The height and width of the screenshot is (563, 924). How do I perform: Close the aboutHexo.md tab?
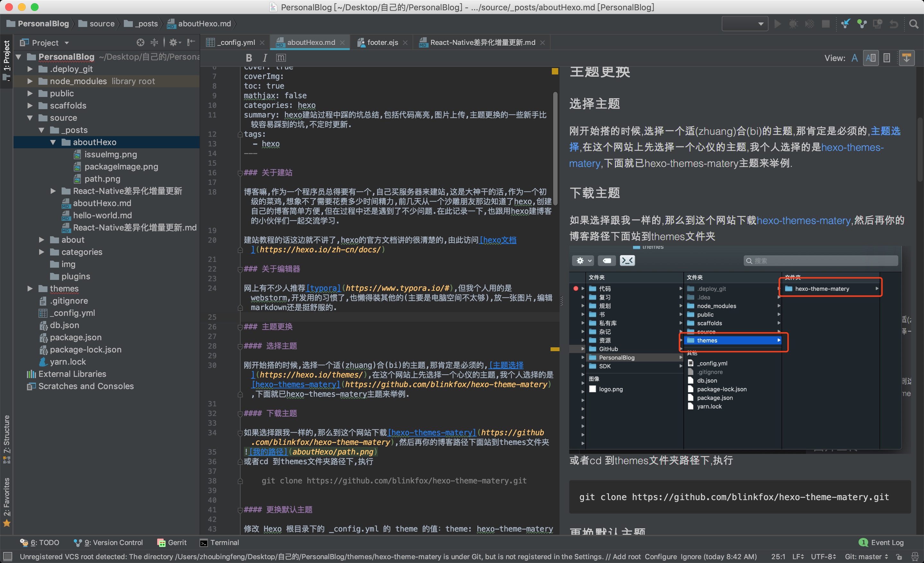pos(342,43)
